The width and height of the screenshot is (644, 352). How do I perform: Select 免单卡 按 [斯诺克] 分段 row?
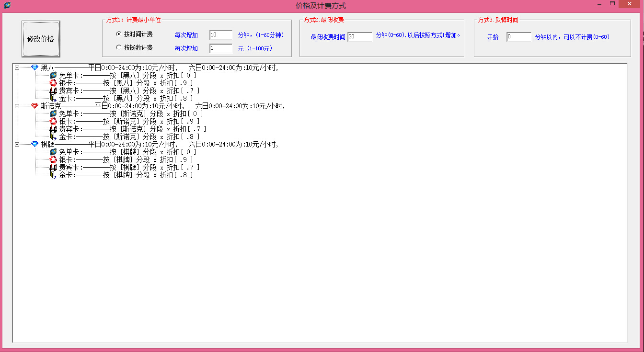pos(131,114)
